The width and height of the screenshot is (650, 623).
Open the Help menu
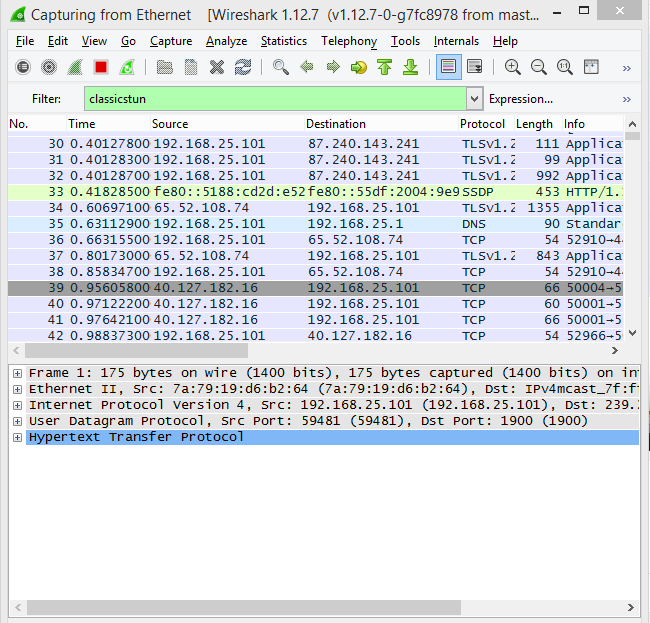(505, 41)
